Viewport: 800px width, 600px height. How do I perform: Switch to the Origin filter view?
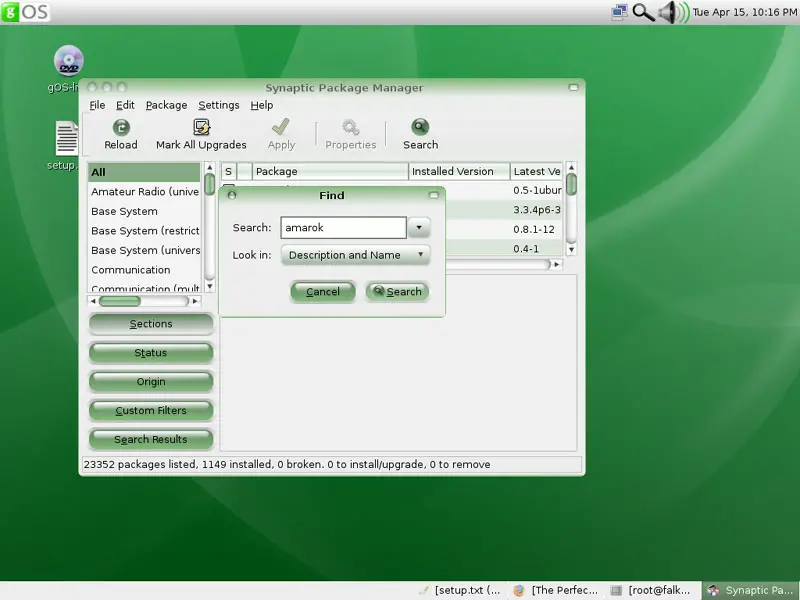(x=151, y=382)
